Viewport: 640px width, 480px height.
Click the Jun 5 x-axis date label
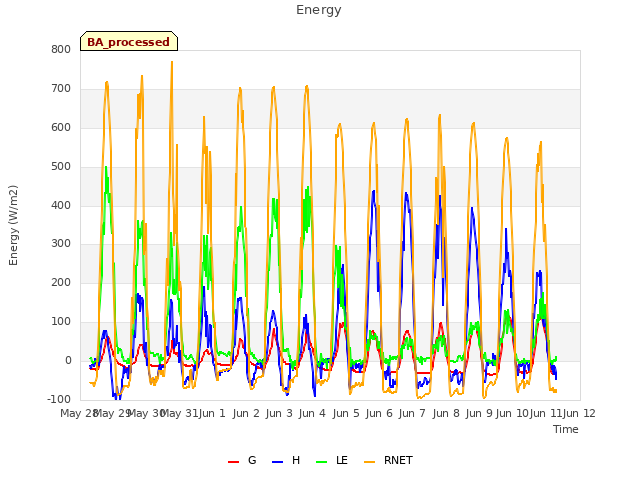346,413
